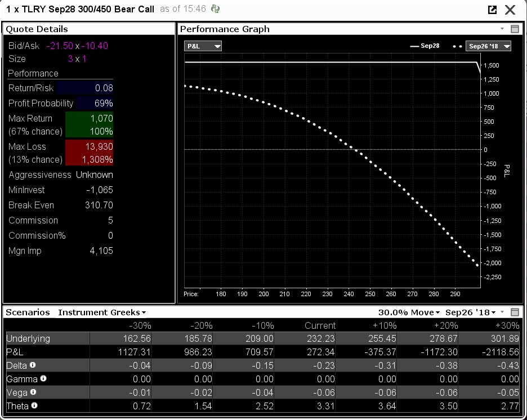Viewport: 527px width, 420px height.
Task: Pop out the window to external view
Action: tap(492, 10)
